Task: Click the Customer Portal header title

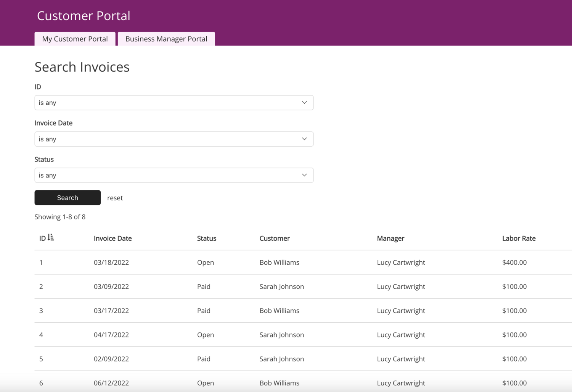Action: (84, 16)
